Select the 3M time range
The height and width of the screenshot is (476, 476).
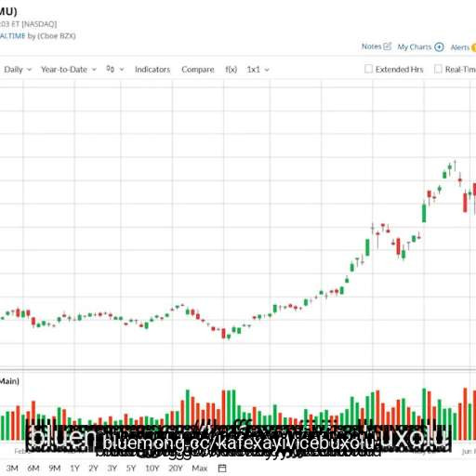pyautogui.click(x=12, y=468)
